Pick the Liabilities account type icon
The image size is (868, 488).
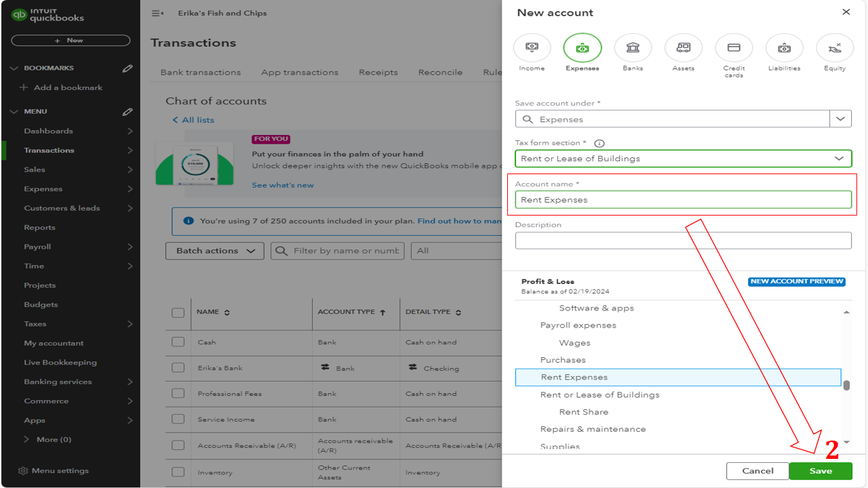[x=785, y=47]
